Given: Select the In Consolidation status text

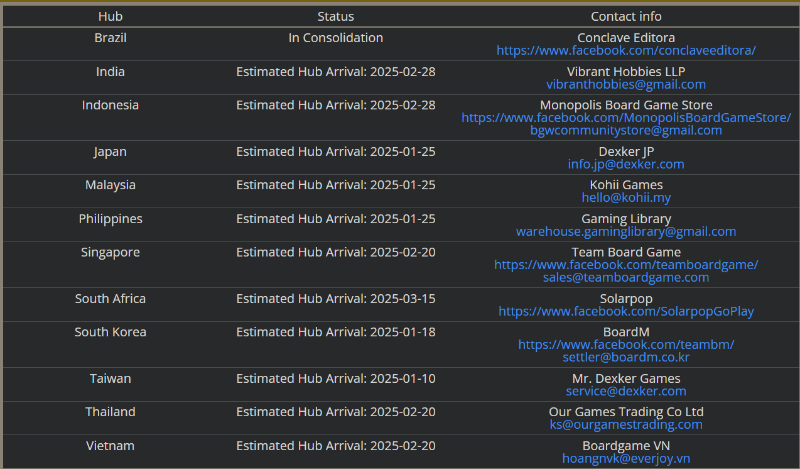Looking at the screenshot, I should [336, 38].
